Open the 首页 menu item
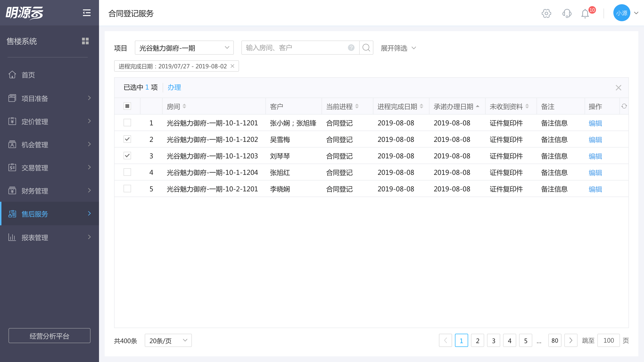This screenshot has width=644, height=362. coord(50,75)
